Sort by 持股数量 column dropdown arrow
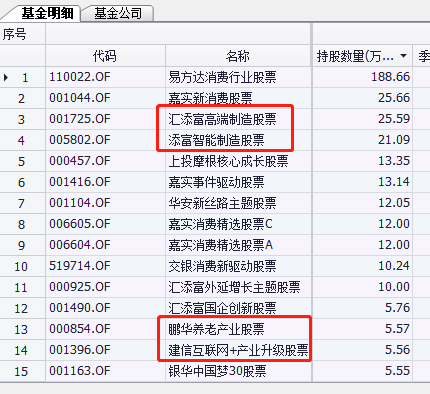This screenshot has width=430, height=394. click(403, 56)
